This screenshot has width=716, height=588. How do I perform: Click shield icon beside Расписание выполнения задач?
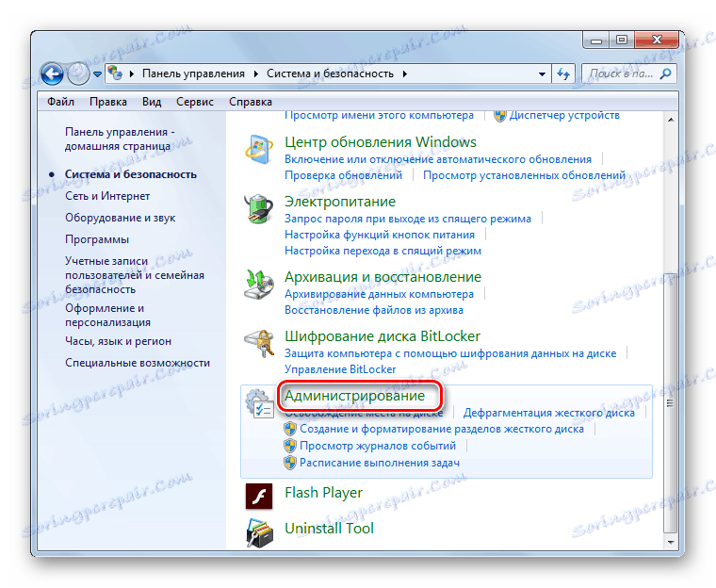coord(290,463)
